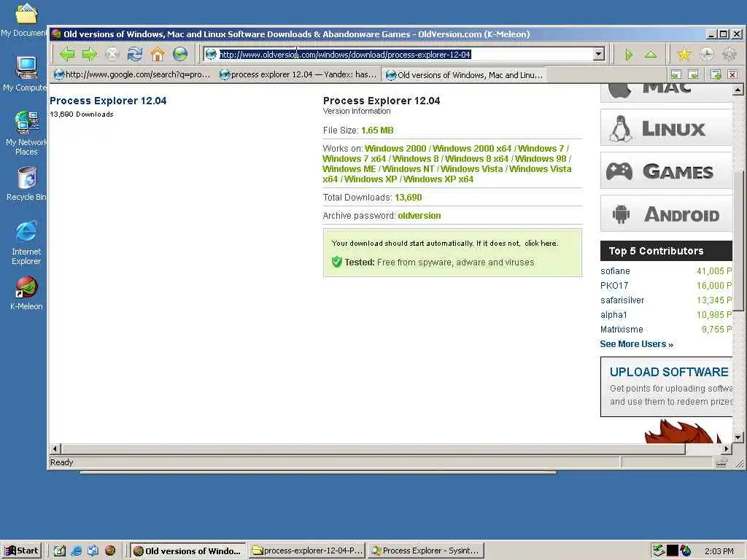Click the archive password text 'oldversion'
The height and width of the screenshot is (560, 747).
click(x=419, y=216)
